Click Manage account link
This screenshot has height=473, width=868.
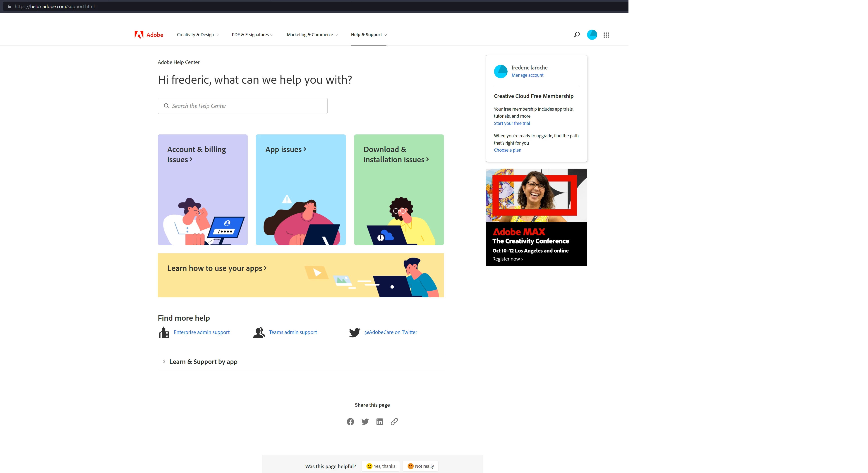(x=527, y=75)
